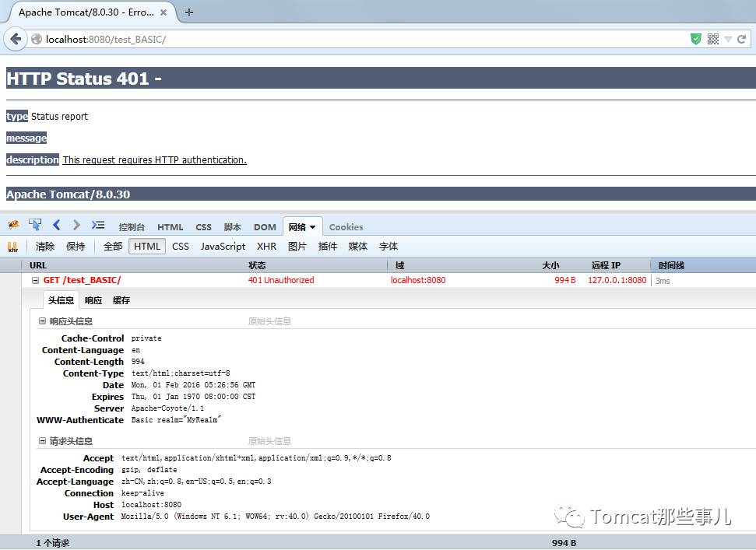Click the 清除 clear button
The image size is (756, 550).
pos(45,247)
